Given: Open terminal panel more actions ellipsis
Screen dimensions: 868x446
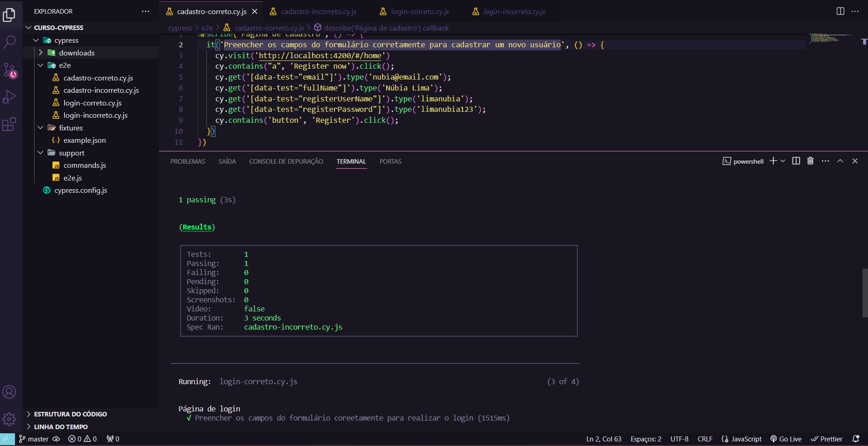Looking at the screenshot, I should pyautogui.click(x=825, y=161).
